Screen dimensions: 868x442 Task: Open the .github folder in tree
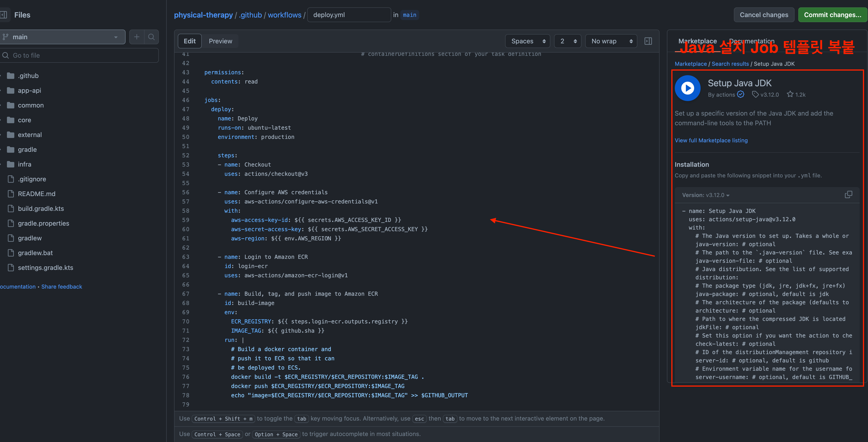coord(28,76)
